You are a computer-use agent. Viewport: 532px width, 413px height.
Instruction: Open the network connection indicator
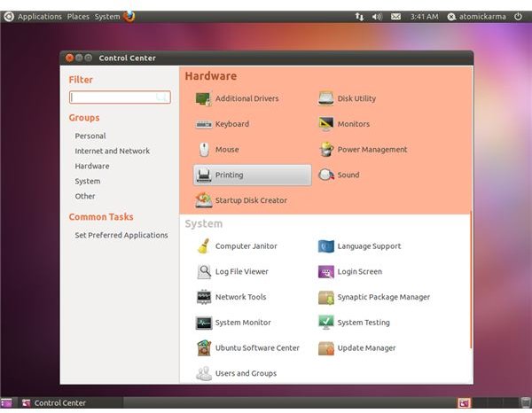[x=359, y=17]
